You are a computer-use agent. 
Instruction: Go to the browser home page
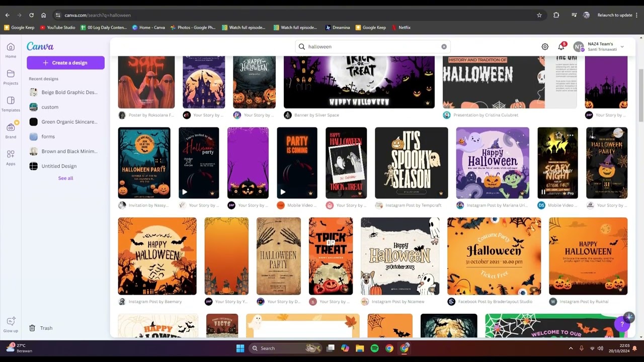[43, 15]
